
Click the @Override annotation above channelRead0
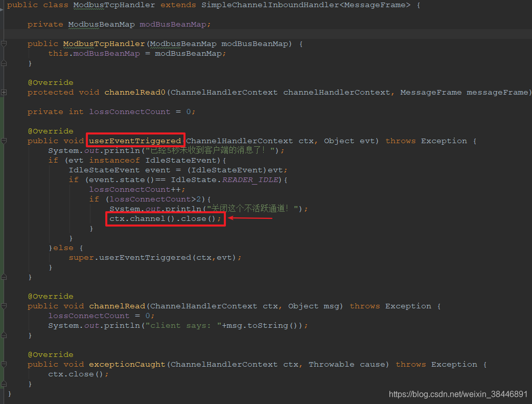point(51,82)
